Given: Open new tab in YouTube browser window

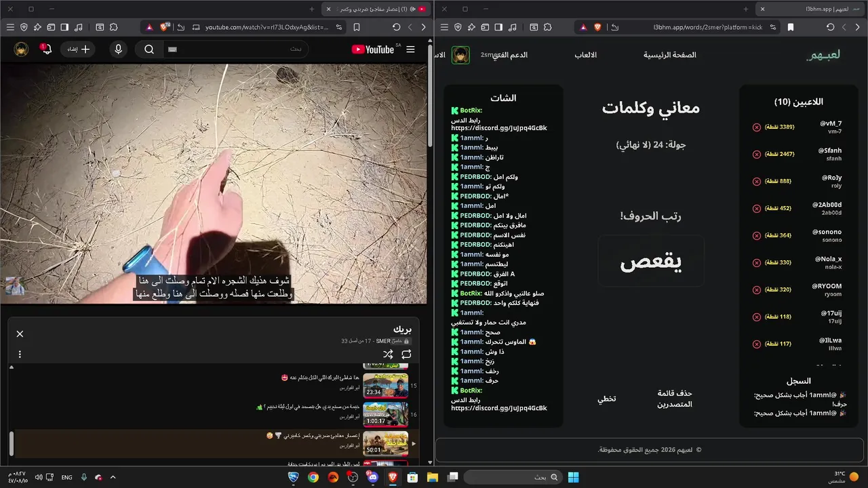Looking at the screenshot, I should pos(312,9).
